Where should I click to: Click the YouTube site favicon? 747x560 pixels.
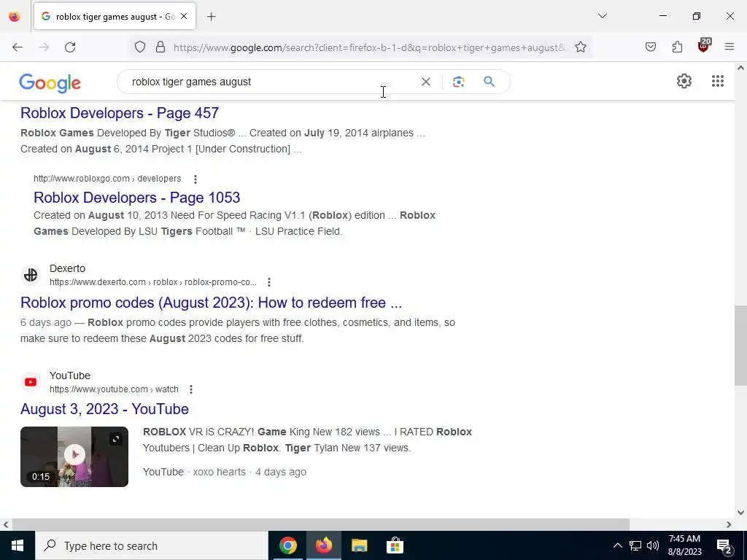pyautogui.click(x=31, y=382)
